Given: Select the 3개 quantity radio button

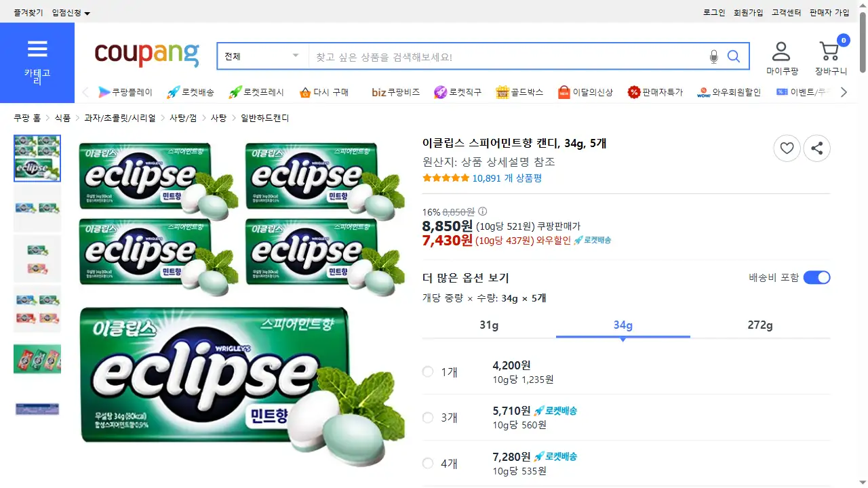Looking at the screenshot, I should 428,418.
